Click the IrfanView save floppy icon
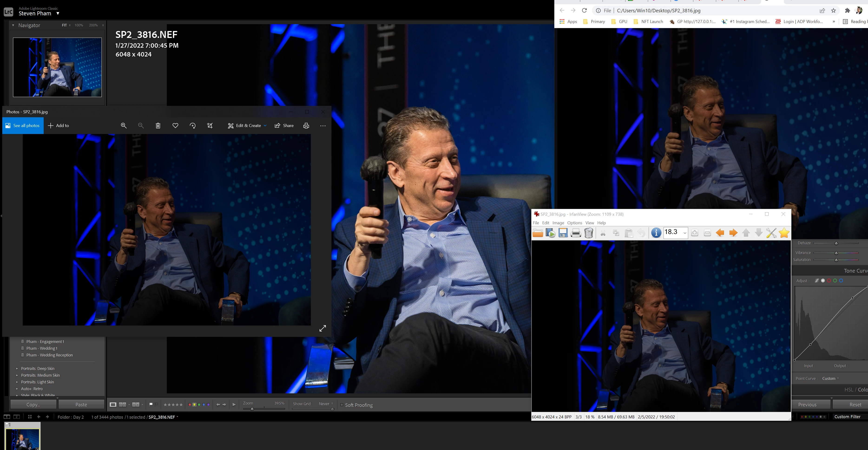The width and height of the screenshot is (868, 450). tap(563, 233)
